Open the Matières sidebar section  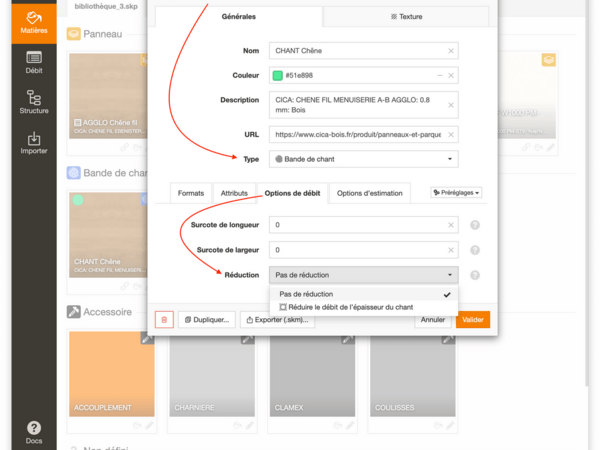coord(33,22)
